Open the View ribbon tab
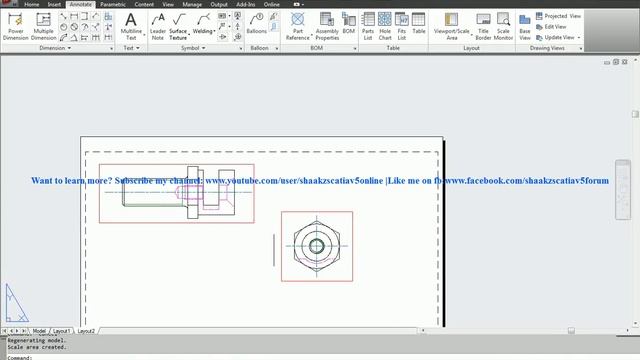 [168, 4]
